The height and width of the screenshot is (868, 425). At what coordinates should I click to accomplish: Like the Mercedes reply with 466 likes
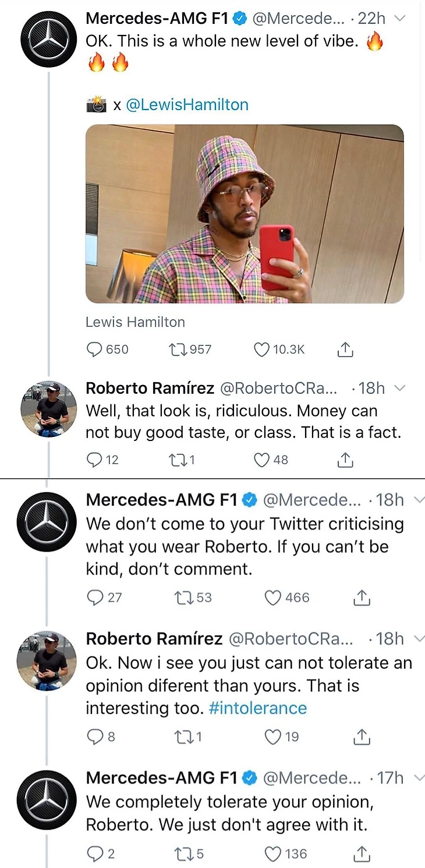pyautogui.click(x=272, y=598)
